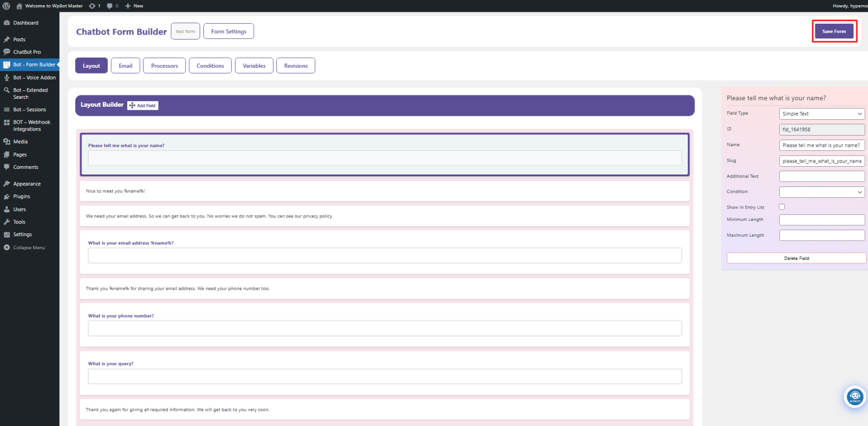Click the Collapse Menu arrow icon
Viewport: 868px width, 426px height.
tap(7, 247)
